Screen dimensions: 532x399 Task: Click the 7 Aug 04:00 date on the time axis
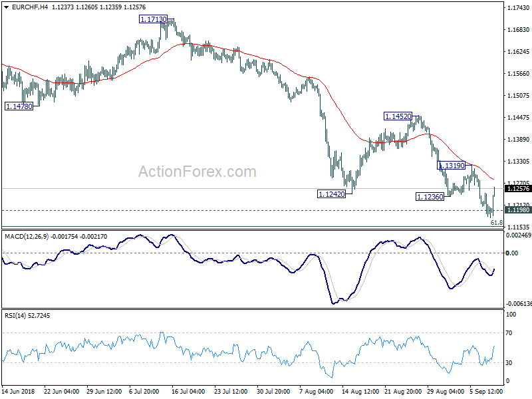point(316,391)
